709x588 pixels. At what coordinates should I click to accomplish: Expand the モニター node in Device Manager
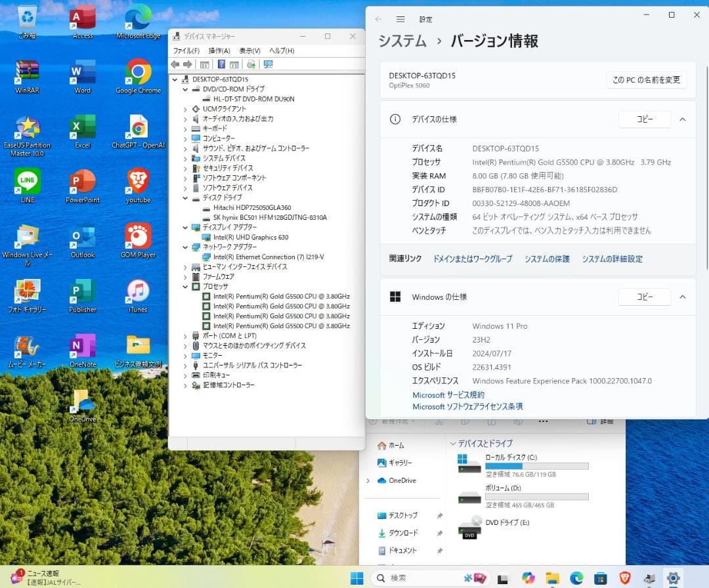tap(185, 355)
